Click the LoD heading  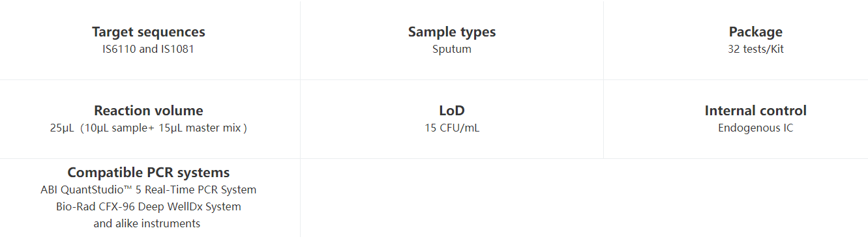click(452, 111)
